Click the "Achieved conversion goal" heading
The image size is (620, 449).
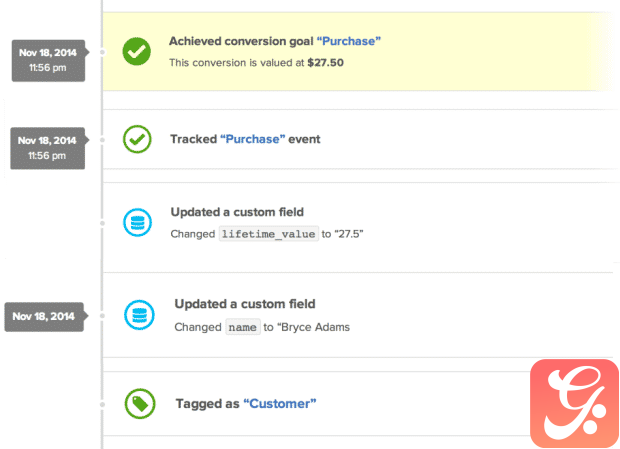[241, 41]
